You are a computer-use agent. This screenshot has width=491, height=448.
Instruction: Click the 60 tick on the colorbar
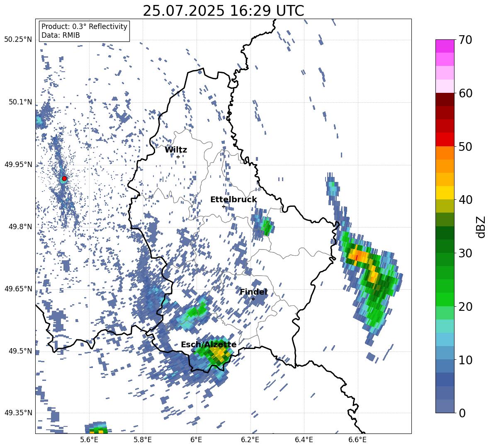466,93
